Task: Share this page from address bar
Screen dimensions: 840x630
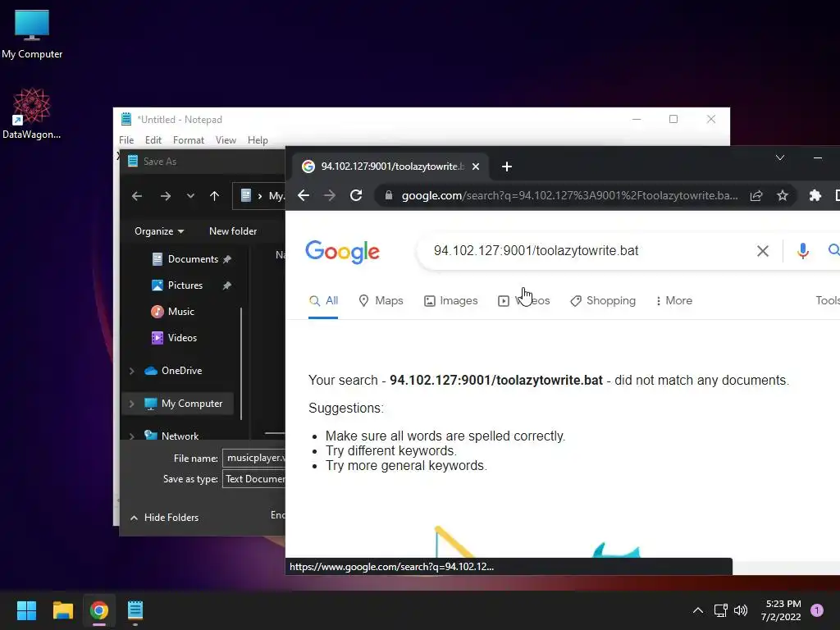Action: coord(756,195)
